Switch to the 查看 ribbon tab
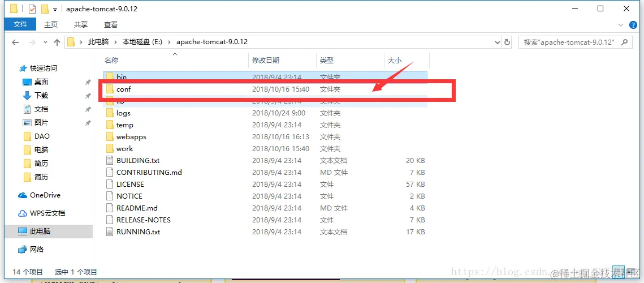 pyautogui.click(x=111, y=25)
